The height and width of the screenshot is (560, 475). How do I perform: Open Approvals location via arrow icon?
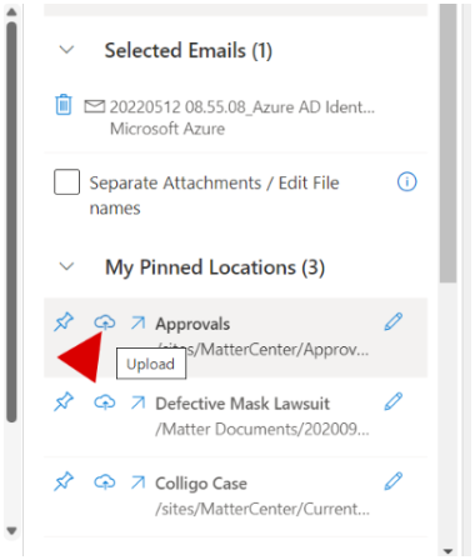[x=138, y=322]
